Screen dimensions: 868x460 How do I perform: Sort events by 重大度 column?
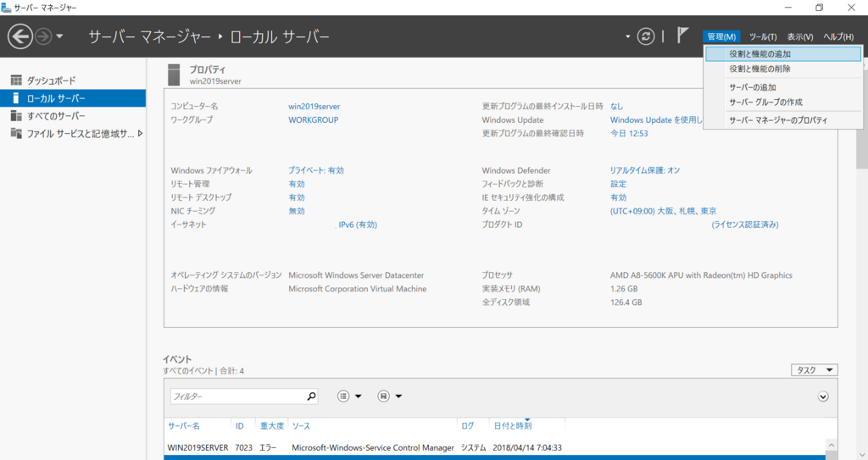pos(272,425)
